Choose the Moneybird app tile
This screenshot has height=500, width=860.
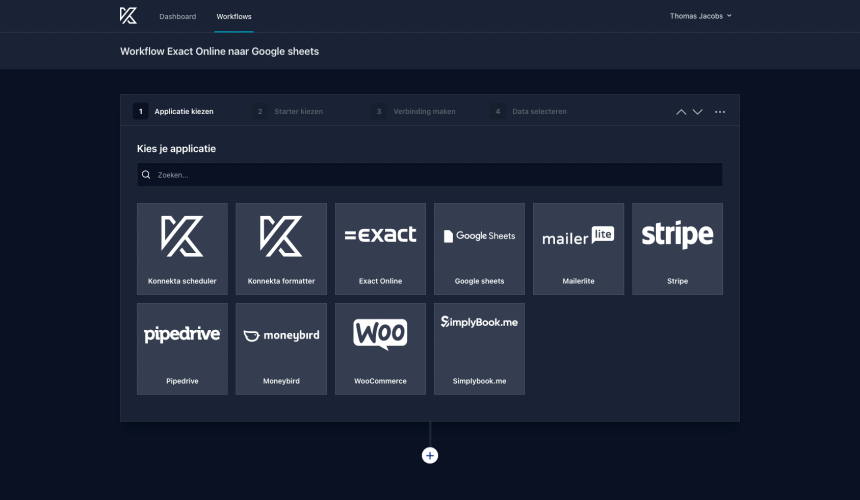click(x=281, y=349)
